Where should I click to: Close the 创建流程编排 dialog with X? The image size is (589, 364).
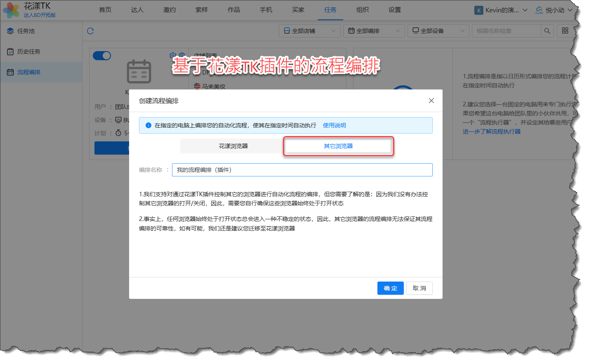click(x=431, y=101)
